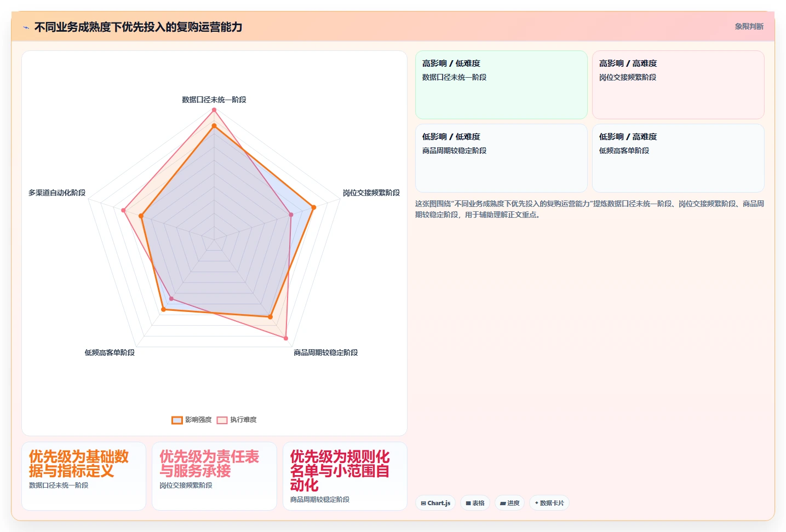
Task: Toggle the 执行难度 legend color box
Action: click(222, 420)
